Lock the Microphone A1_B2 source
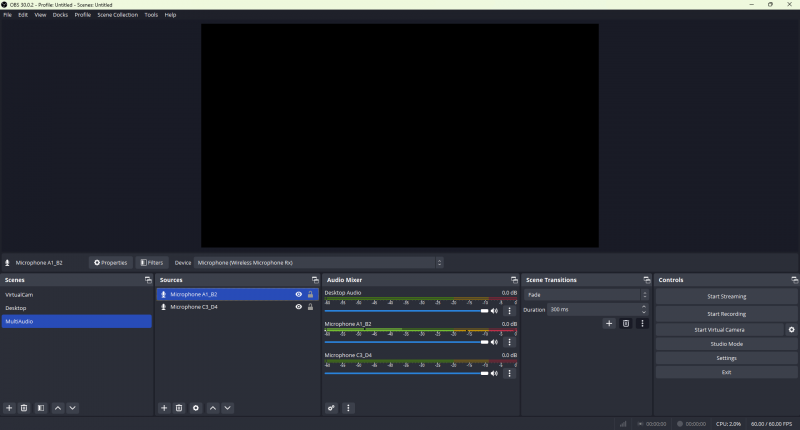Image resolution: width=800 pixels, height=430 pixels. pyautogui.click(x=310, y=294)
